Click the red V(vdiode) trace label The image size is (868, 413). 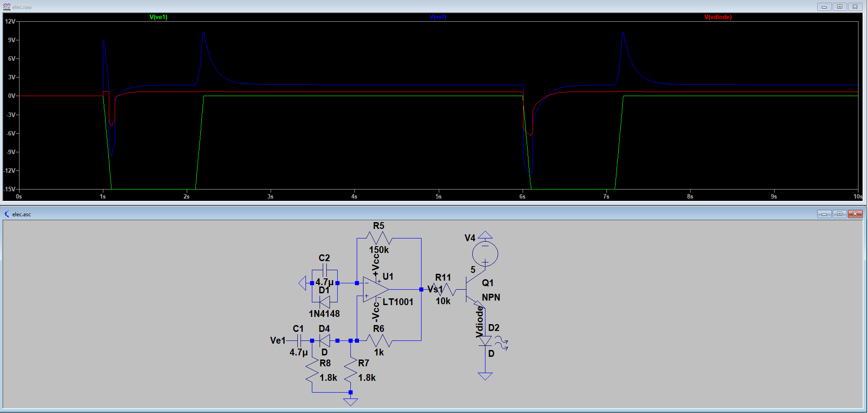pos(718,17)
